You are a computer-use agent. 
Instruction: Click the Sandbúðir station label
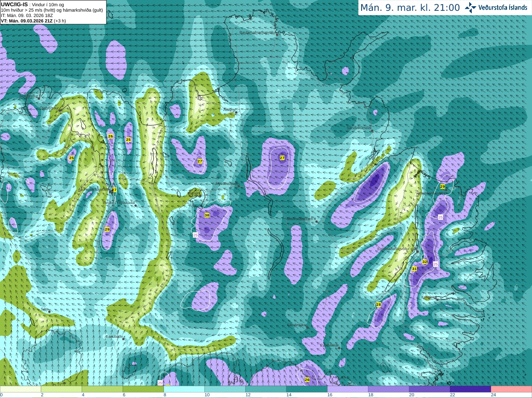114,337
